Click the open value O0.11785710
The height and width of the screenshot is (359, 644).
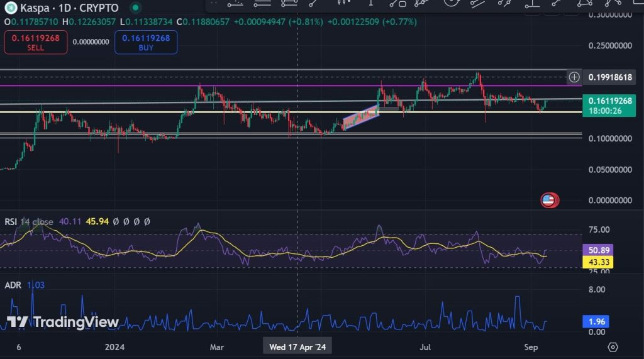point(31,22)
